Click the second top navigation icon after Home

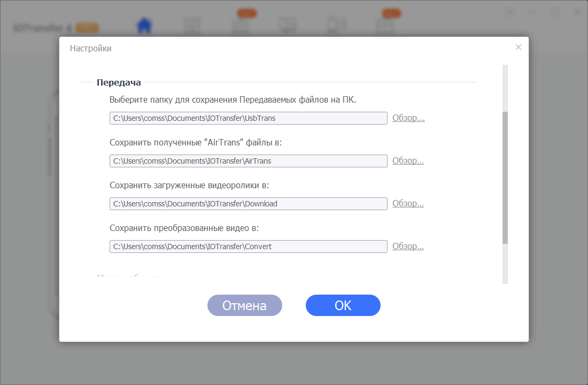coord(192,25)
